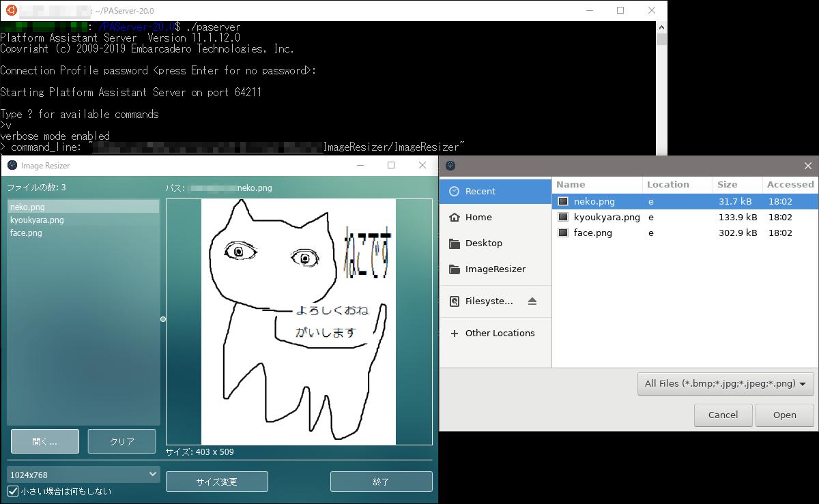Click Open in the file dialog
This screenshot has width=819, height=504.
point(785,415)
